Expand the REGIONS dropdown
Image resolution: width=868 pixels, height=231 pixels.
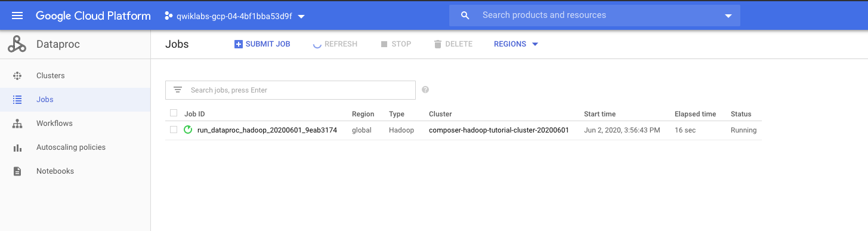(516, 44)
